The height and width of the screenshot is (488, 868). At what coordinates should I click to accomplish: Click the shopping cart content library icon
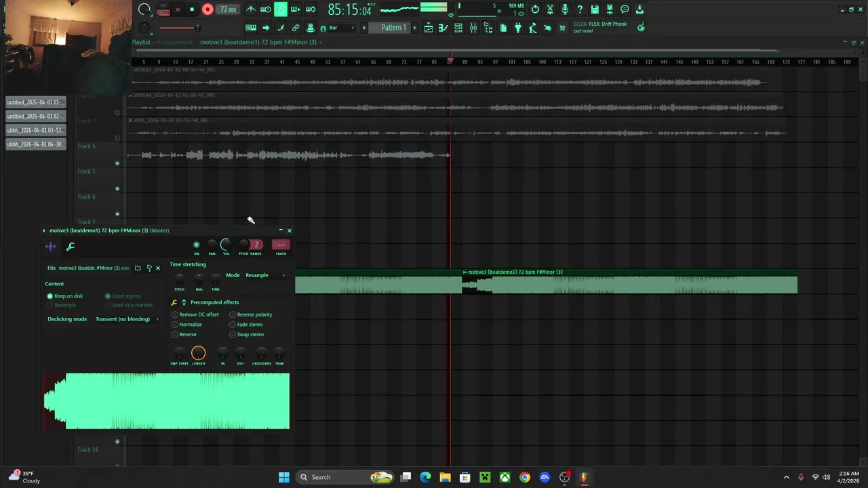(561, 28)
